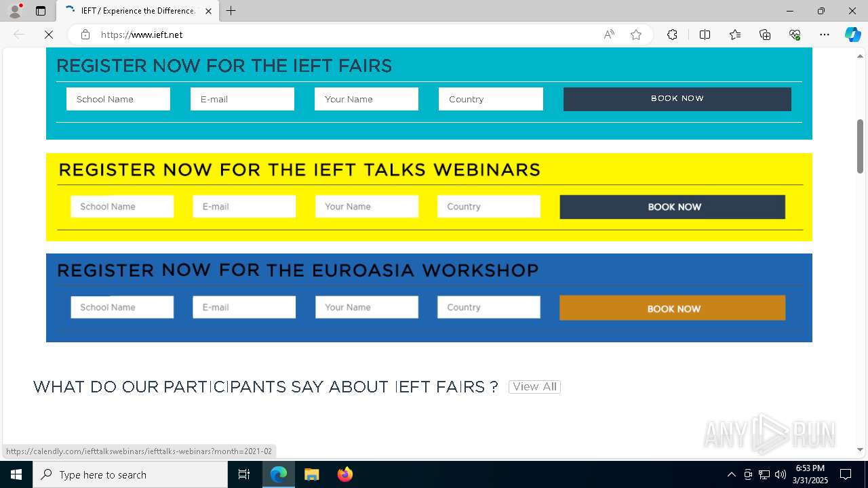
Task: Open the tab actions menu icon
Action: pos(41,11)
